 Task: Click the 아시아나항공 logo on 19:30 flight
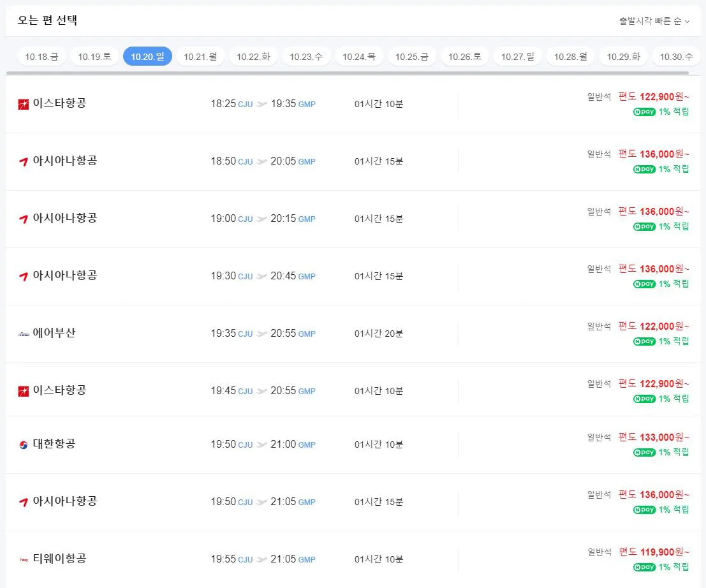(24, 276)
